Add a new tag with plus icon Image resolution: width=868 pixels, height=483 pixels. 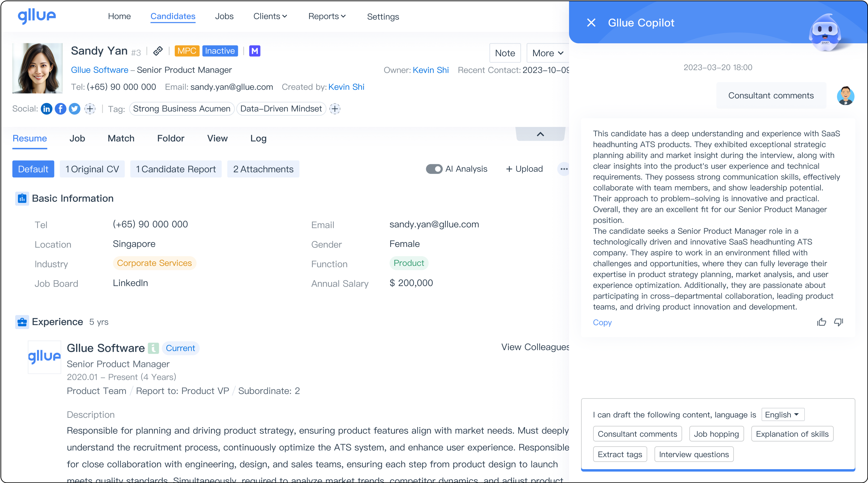(x=334, y=109)
